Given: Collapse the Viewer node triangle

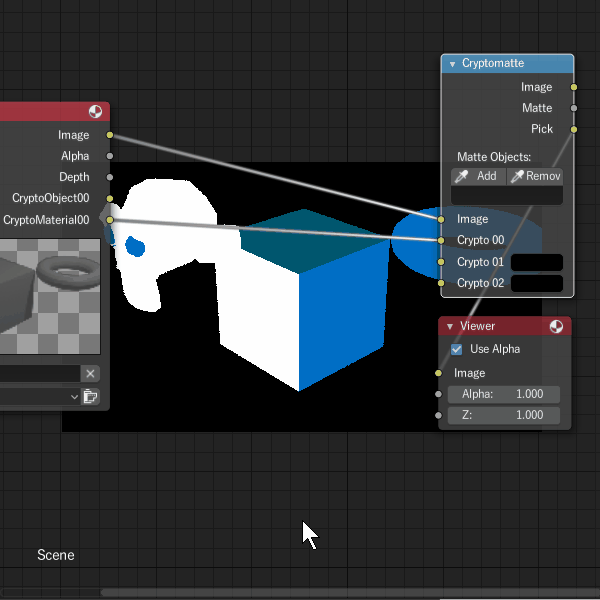Looking at the screenshot, I should click(450, 326).
